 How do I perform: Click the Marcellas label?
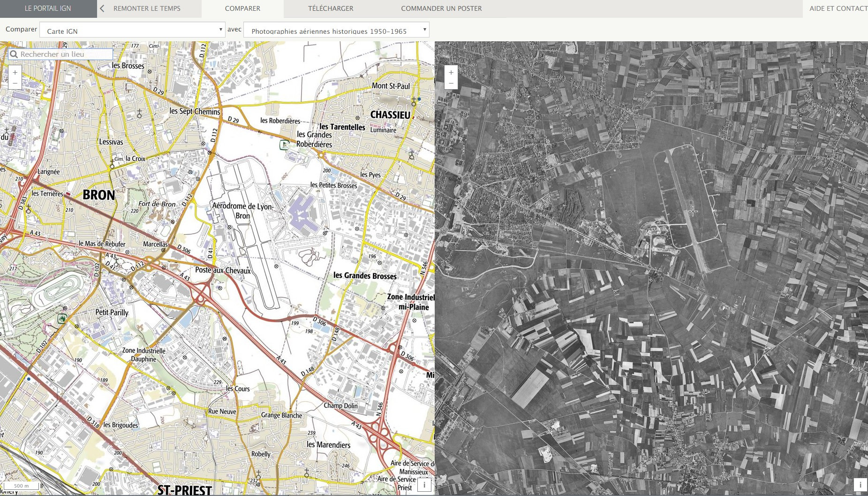pyautogui.click(x=155, y=244)
